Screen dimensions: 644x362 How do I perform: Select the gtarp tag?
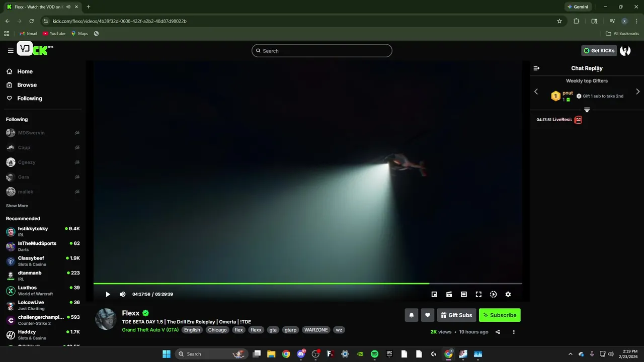pos(290,330)
